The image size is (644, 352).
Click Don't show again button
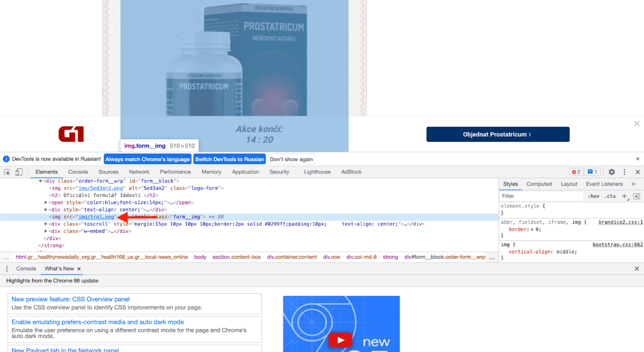291,159
